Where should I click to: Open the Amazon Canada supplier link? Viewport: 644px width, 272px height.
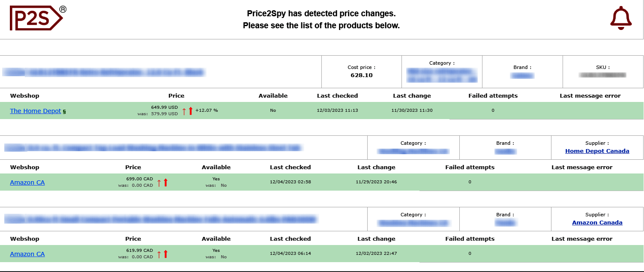pos(597,222)
